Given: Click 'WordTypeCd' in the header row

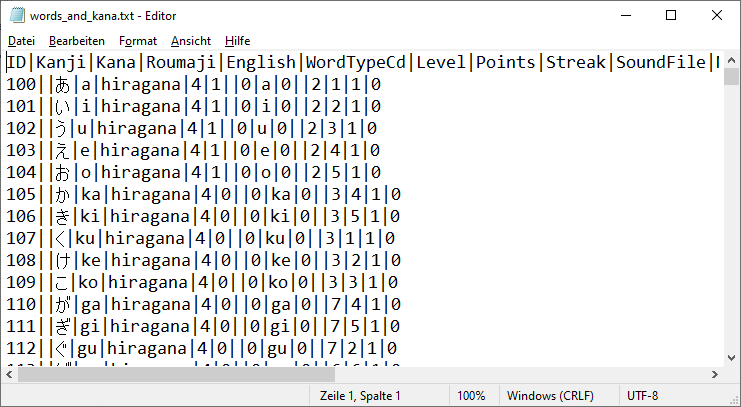Looking at the screenshot, I should 355,62.
